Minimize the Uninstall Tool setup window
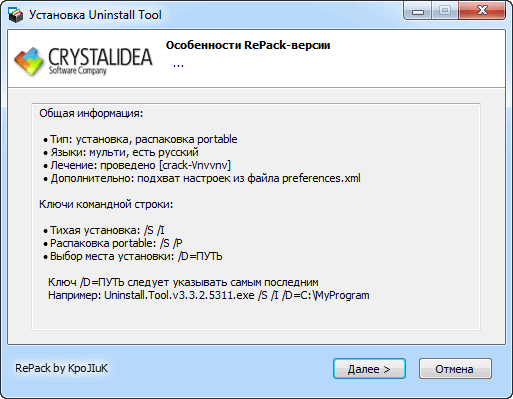Image resolution: width=513 pixels, height=399 pixels. click(418, 11)
